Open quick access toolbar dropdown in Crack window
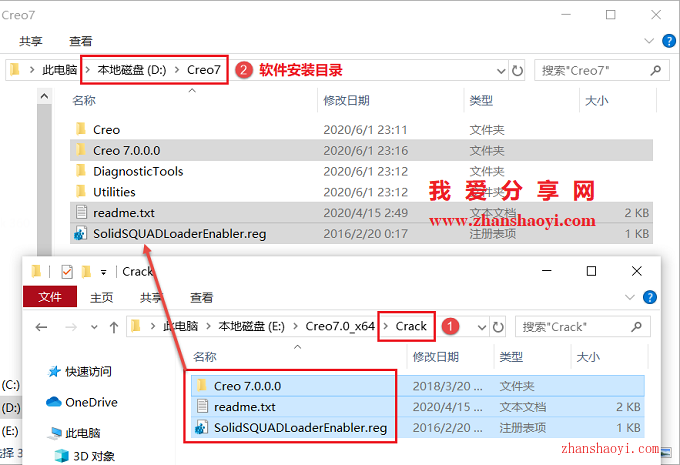The height and width of the screenshot is (465, 680). click(103, 272)
